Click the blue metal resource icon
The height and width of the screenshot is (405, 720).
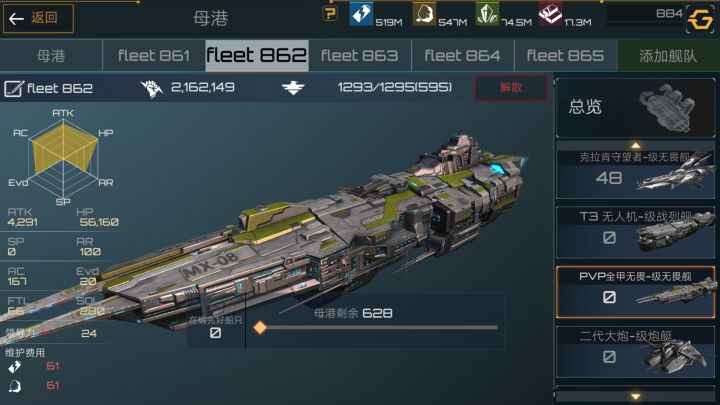pos(361,13)
